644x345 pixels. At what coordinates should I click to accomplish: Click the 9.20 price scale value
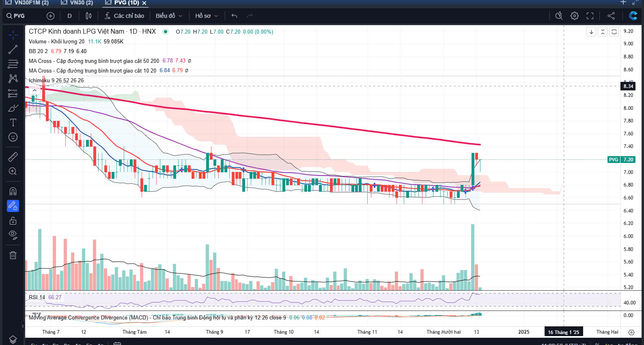coord(628,31)
